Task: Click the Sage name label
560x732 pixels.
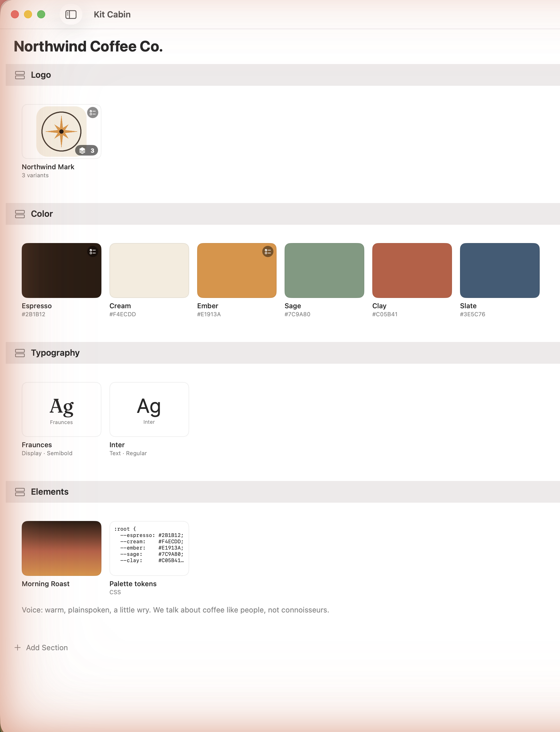Action: (293, 306)
